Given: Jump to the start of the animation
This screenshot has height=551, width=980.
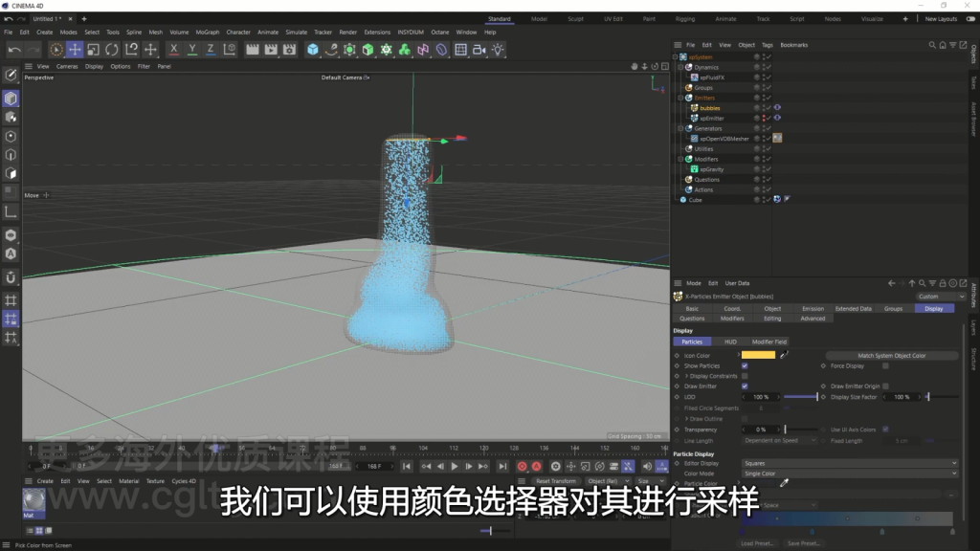Looking at the screenshot, I should point(406,466).
